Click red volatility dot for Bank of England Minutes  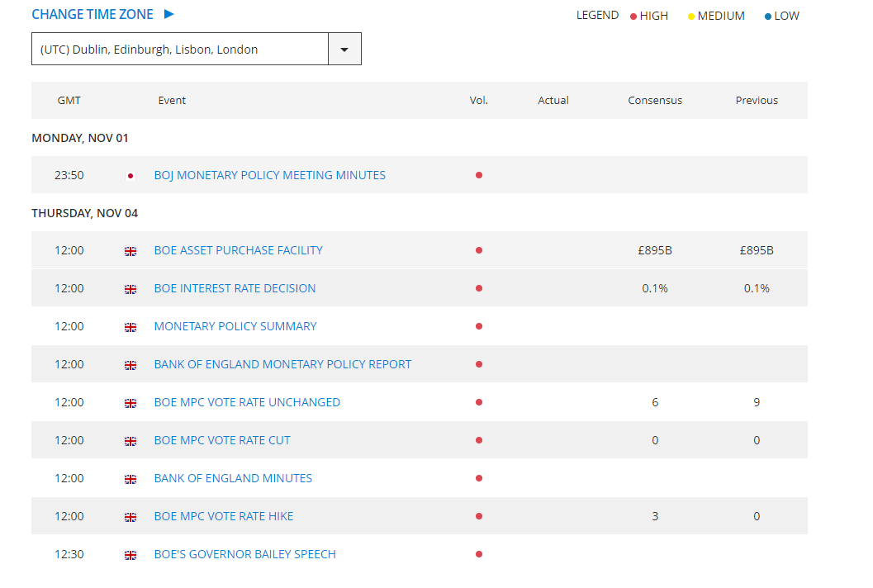tap(479, 478)
